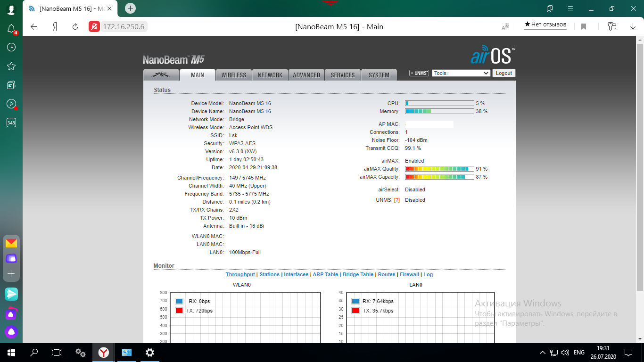Viewport: 644px width, 362px height.
Task: Open the profile avatar in sidebar
Action: 11,9
